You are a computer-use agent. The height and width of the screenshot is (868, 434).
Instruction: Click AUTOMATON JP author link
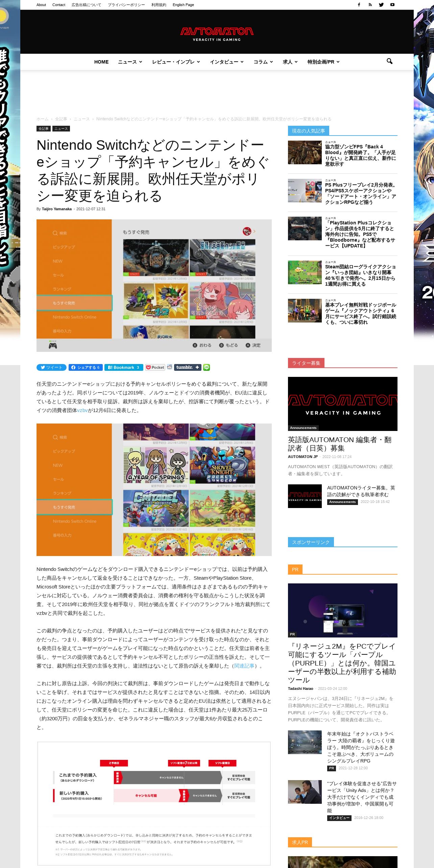tap(303, 457)
